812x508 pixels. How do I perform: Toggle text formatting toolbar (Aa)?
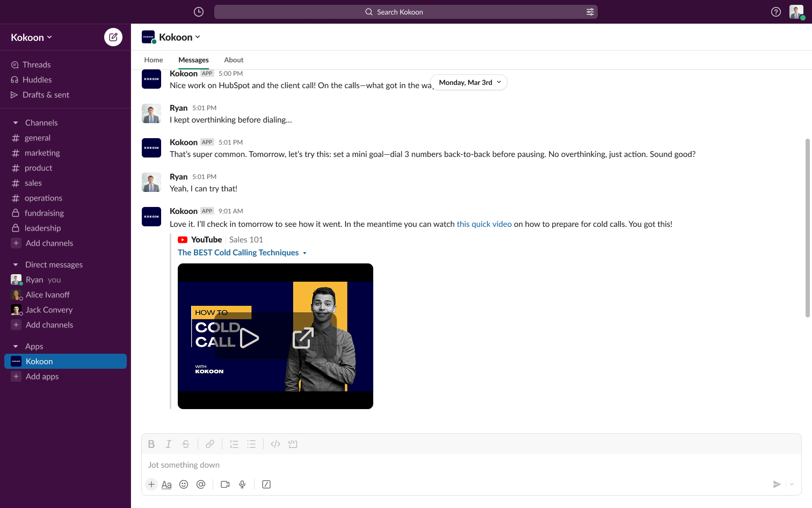pos(166,484)
